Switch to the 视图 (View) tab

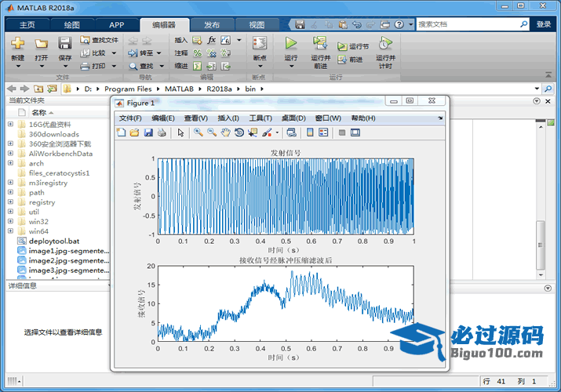tap(257, 24)
